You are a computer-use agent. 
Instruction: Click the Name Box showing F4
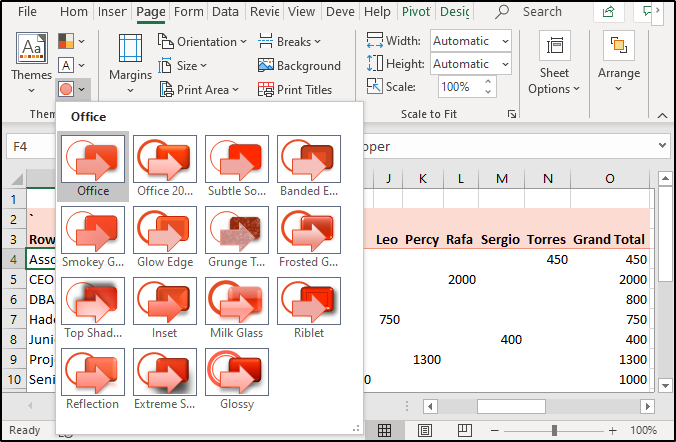30,147
